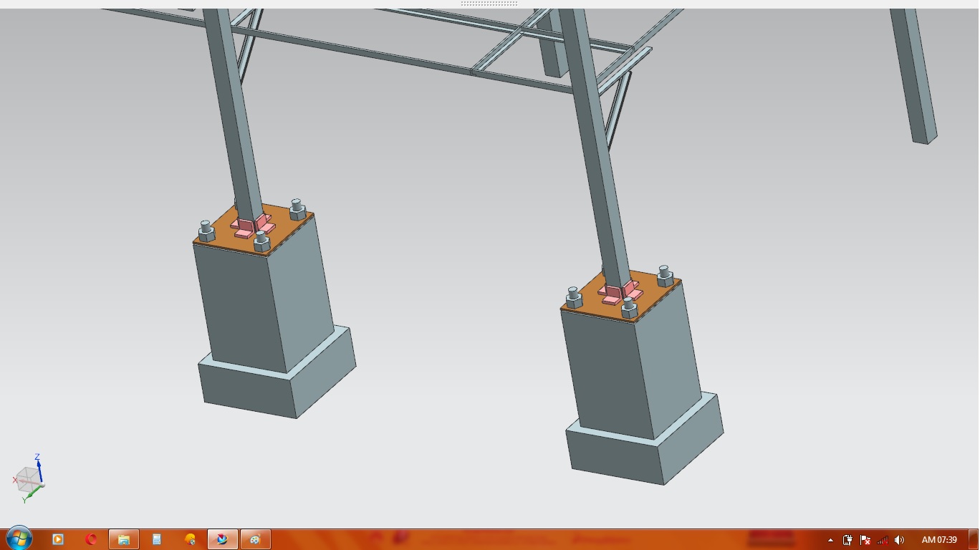
Task: Show hidden system tray icons
Action: point(830,540)
